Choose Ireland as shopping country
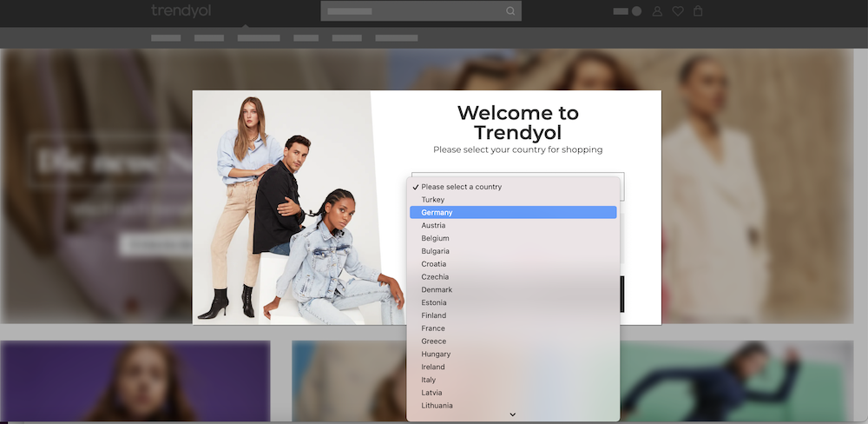The width and height of the screenshot is (868, 424). 513,367
